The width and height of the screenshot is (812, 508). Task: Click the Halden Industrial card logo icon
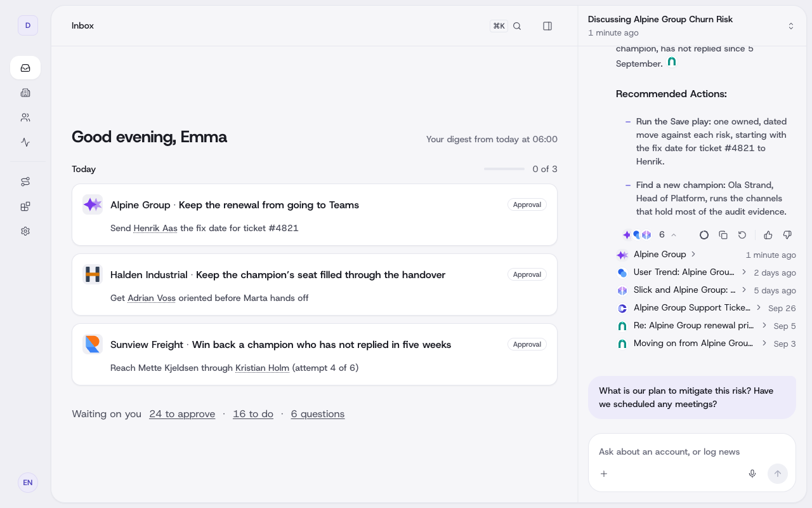point(93,274)
